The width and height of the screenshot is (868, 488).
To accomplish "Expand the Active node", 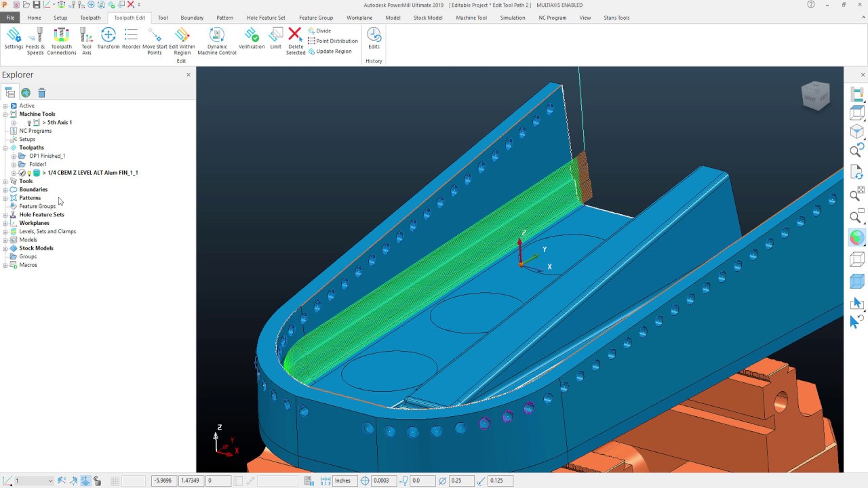I will [x=5, y=106].
